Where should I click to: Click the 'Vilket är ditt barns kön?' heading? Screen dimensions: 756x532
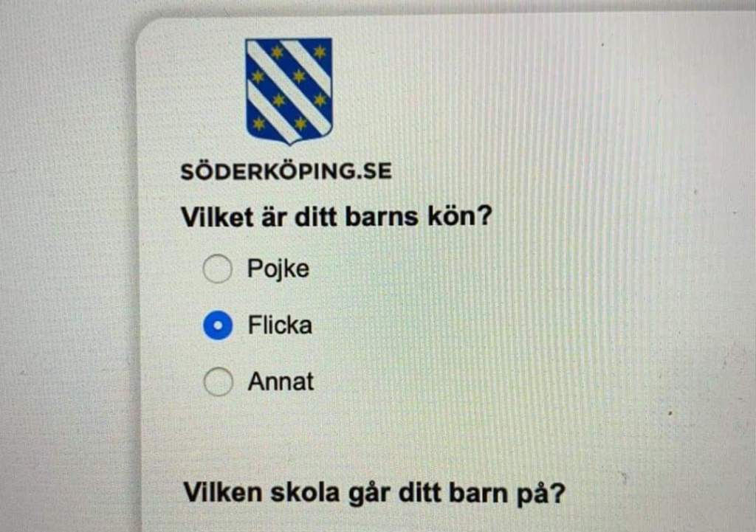click(336, 217)
